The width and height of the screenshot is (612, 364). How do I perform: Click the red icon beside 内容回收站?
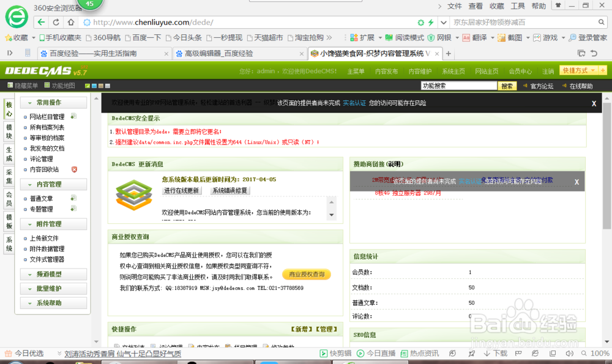tap(74, 169)
